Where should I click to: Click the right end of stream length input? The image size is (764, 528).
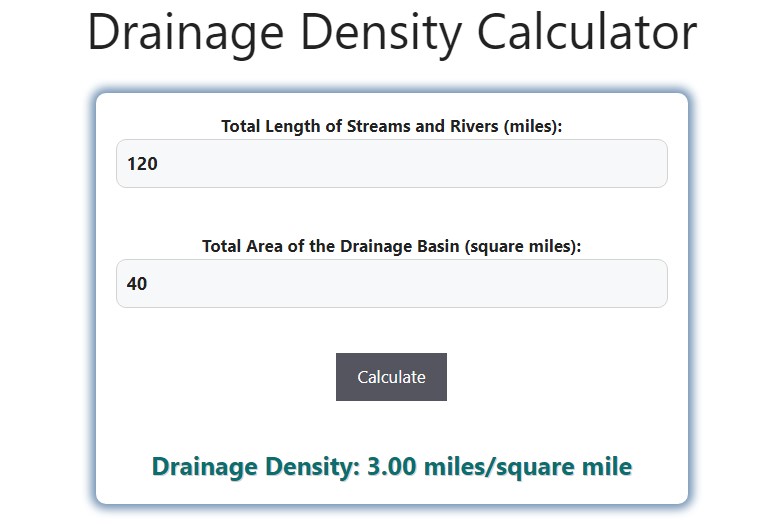click(x=653, y=164)
